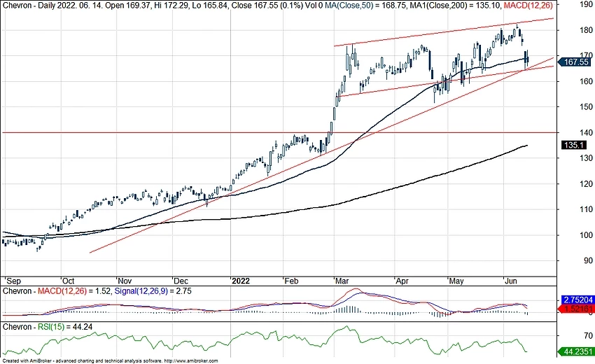Click the Signal(12,26,9) = 2.75 pane label
Image resolution: width=595 pixels, height=364 pixels.
point(153,291)
